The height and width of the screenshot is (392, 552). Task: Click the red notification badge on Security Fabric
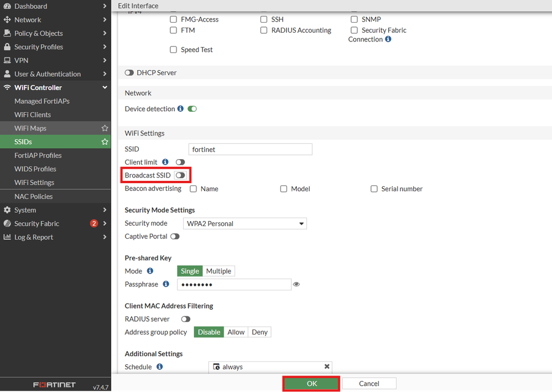(x=93, y=223)
